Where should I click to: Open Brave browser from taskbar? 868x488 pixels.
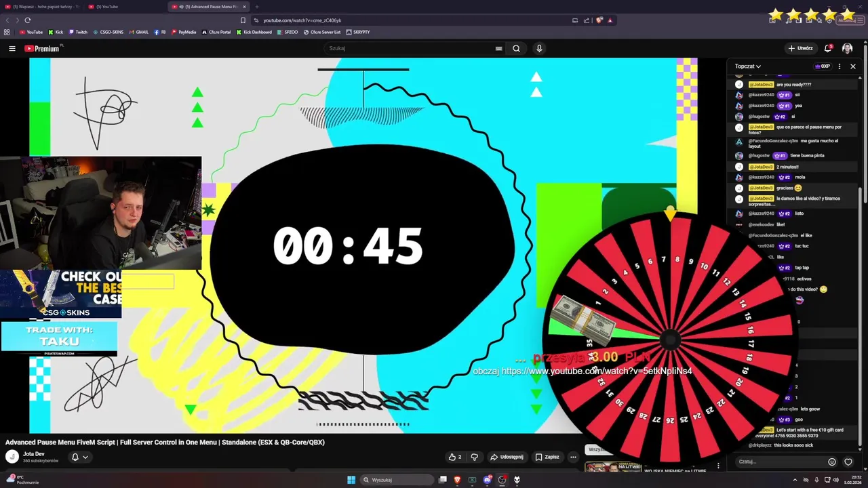coord(457,480)
